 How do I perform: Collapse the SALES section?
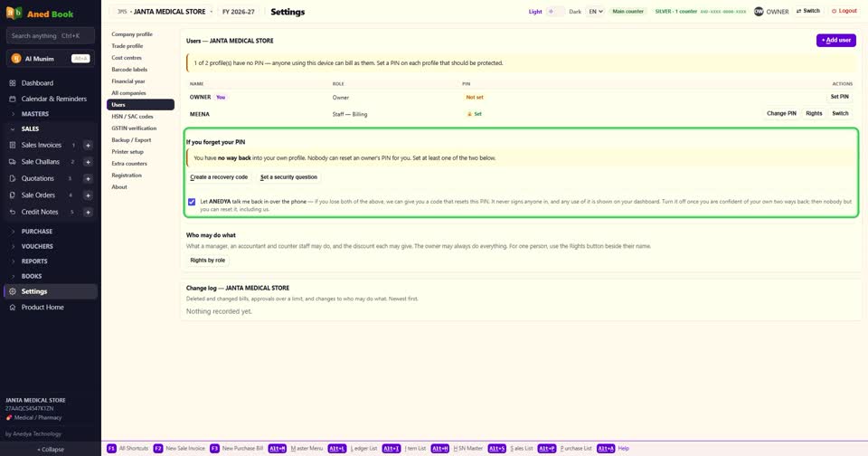pyautogui.click(x=30, y=128)
